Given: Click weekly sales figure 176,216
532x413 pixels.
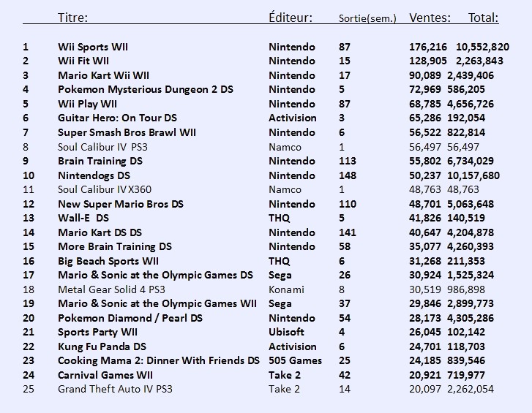Looking at the screenshot, I should (428, 47).
